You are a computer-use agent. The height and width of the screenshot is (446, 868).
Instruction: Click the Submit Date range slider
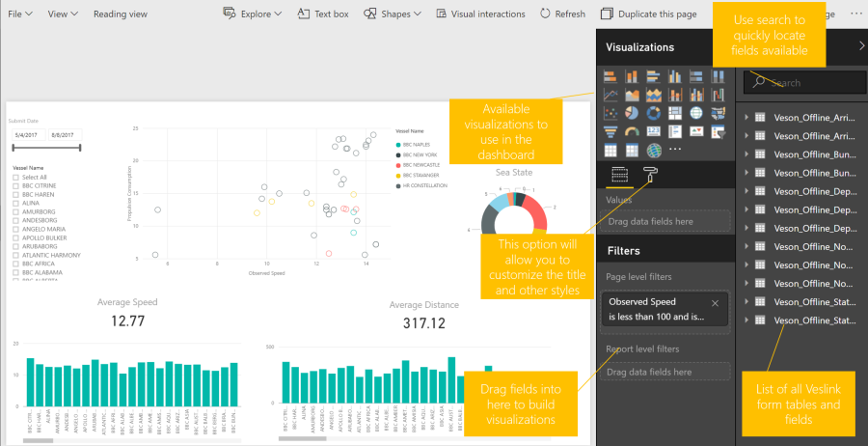point(46,148)
